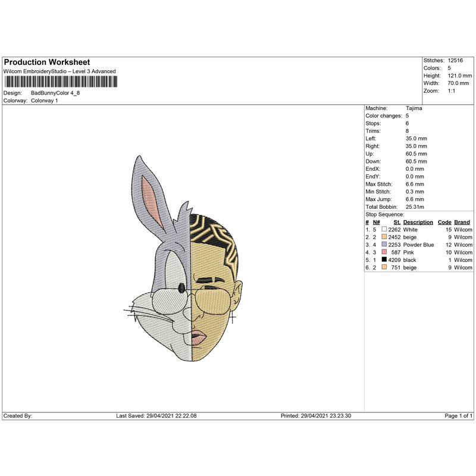The height and width of the screenshot is (476, 476).
Task: Click the Brand column header
Action: click(x=462, y=222)
